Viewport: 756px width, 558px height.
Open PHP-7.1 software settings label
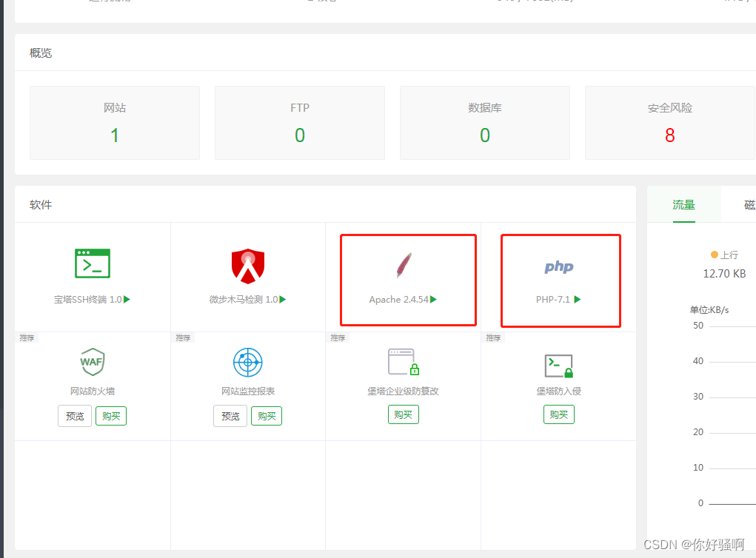click(x=553, y=299)
